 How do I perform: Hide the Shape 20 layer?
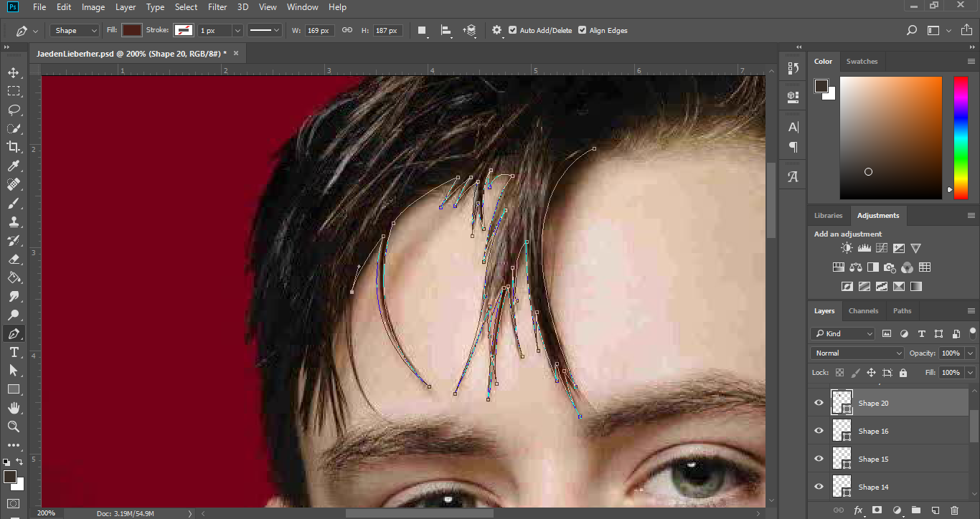819,403
